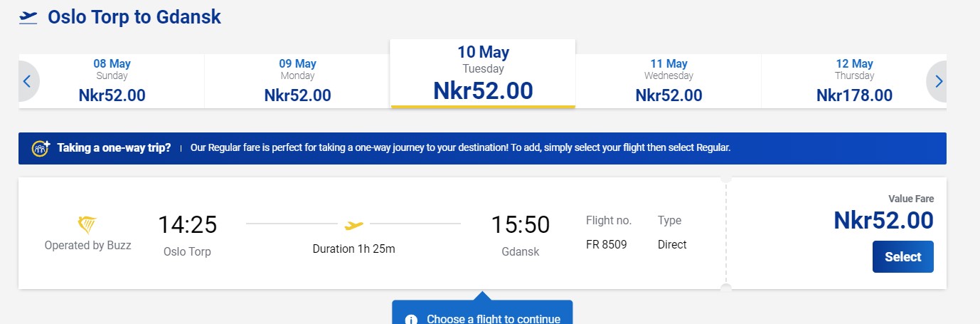Select the 11 May Wednesday date tab
This screenshot has width=980, height=324.
[669, 81]
